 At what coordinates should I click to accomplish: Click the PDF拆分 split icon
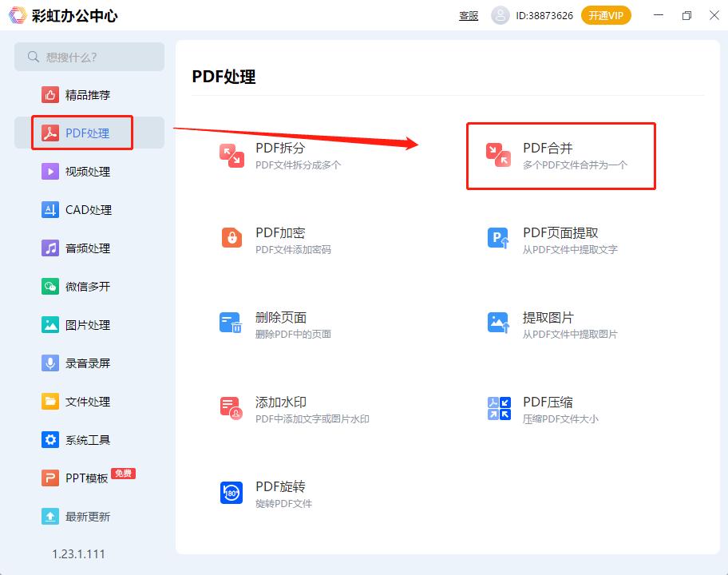231,156
